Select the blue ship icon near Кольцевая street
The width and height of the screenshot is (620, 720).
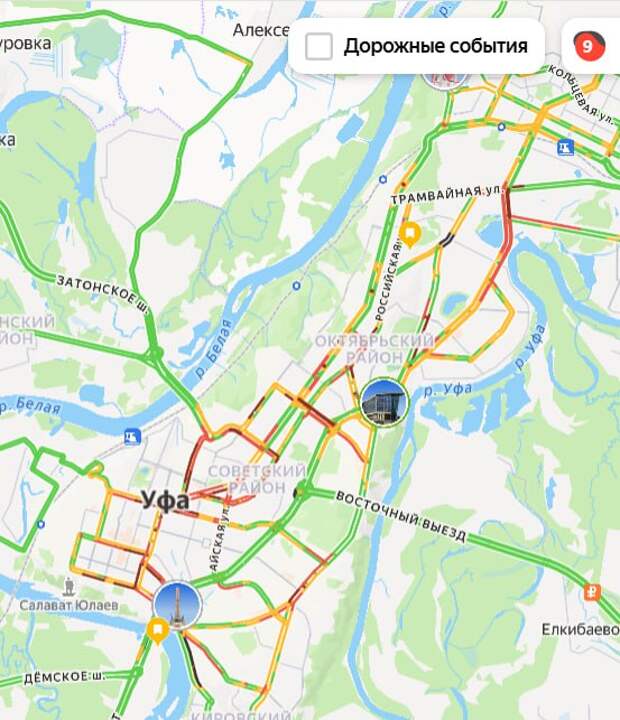tap(565, 147)
